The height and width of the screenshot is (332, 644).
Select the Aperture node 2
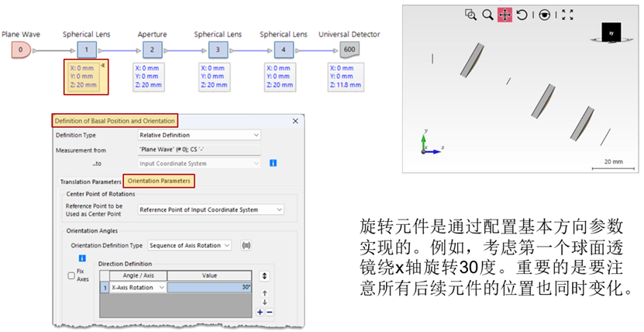[x=152, y=50]
